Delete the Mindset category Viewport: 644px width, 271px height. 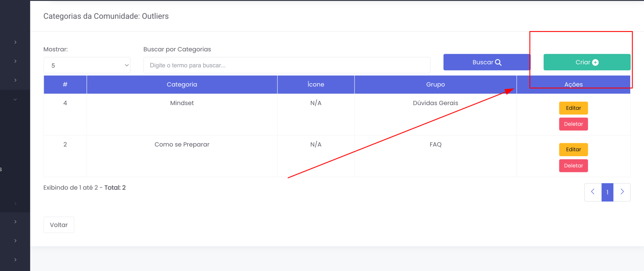[x=573, y=124]
